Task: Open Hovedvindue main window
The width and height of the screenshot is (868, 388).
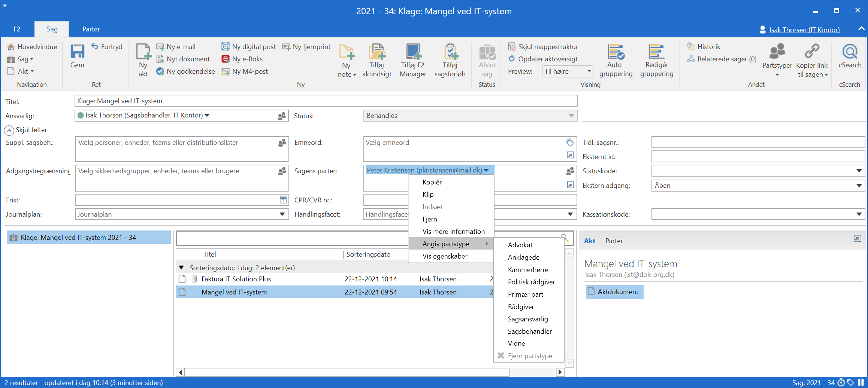Action: pos(32,46)
